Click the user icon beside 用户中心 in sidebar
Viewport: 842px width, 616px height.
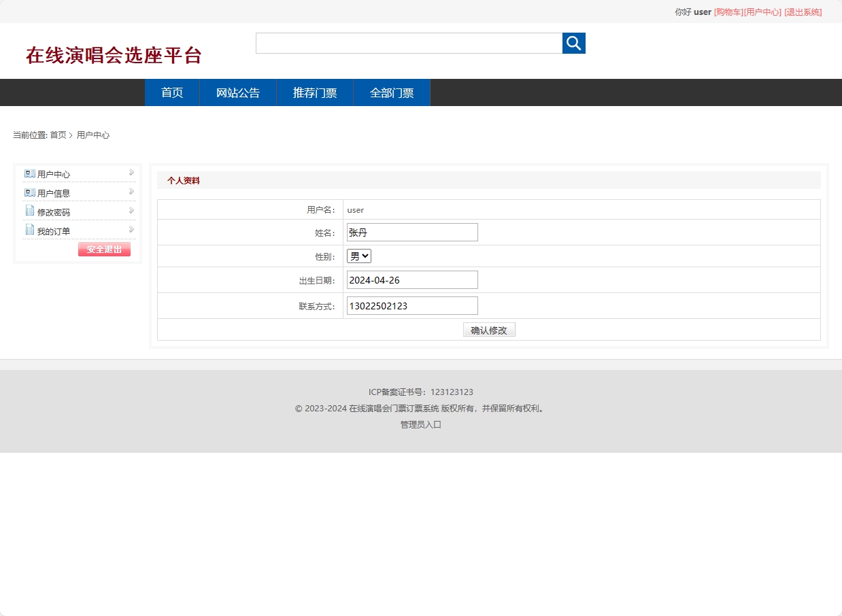tap(29, 173)
